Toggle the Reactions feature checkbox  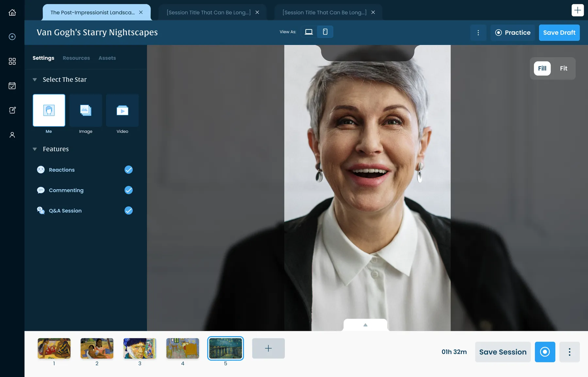(129, 170)
